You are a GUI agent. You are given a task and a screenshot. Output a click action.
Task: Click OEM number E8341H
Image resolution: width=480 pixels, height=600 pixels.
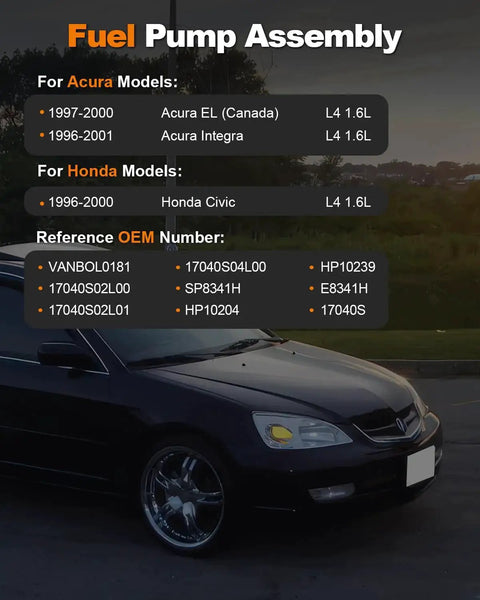[344, 289]
